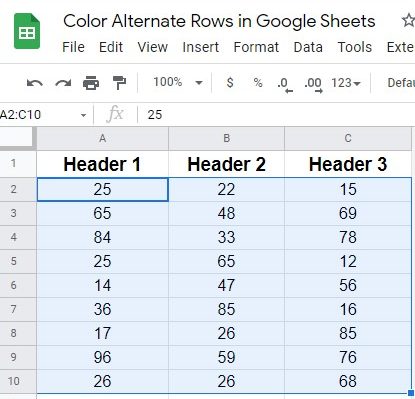Select row 10 header

[x=18, y=381]
